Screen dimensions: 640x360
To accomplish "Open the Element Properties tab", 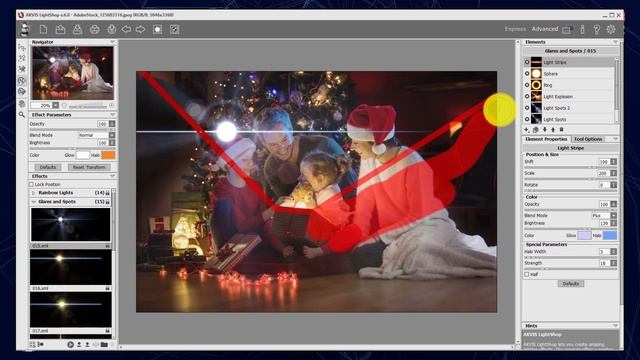I will coord(546,139).
